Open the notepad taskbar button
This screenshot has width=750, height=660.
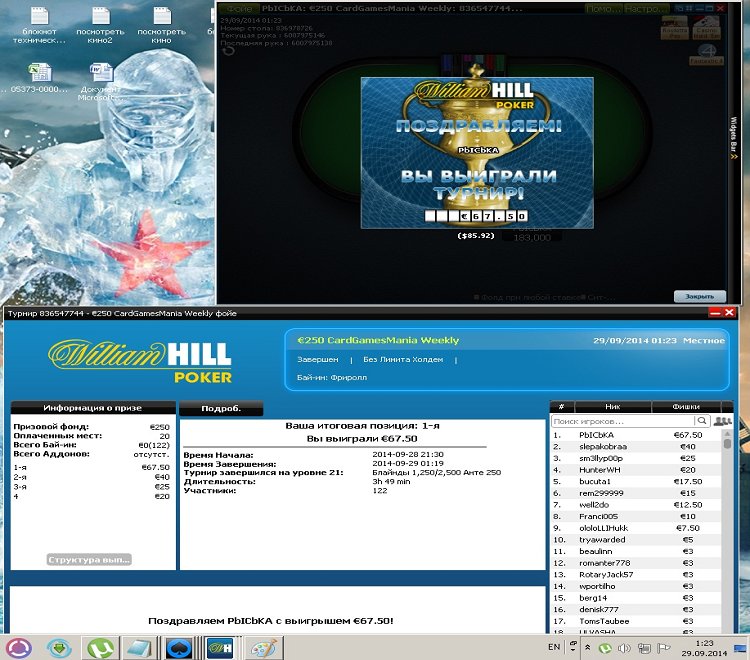140,649
